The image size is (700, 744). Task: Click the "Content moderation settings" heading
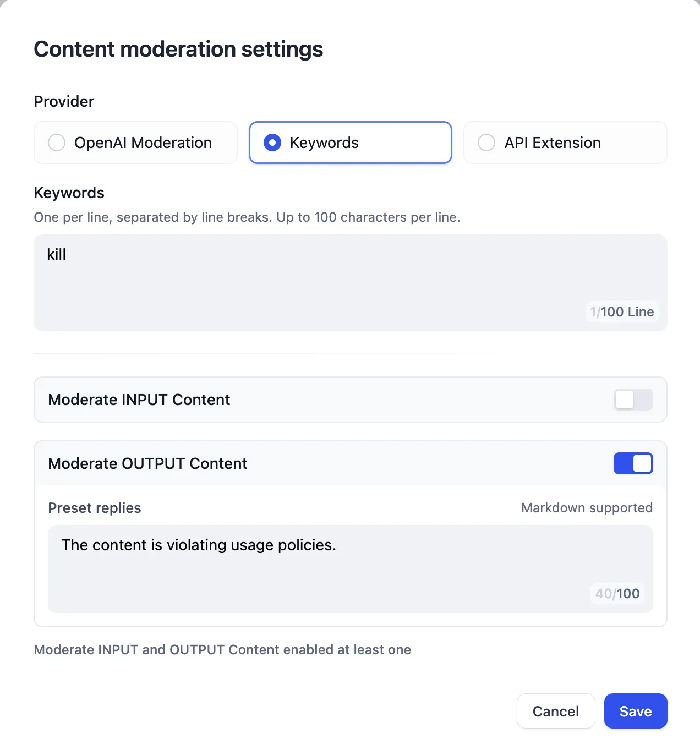[178, 50]
